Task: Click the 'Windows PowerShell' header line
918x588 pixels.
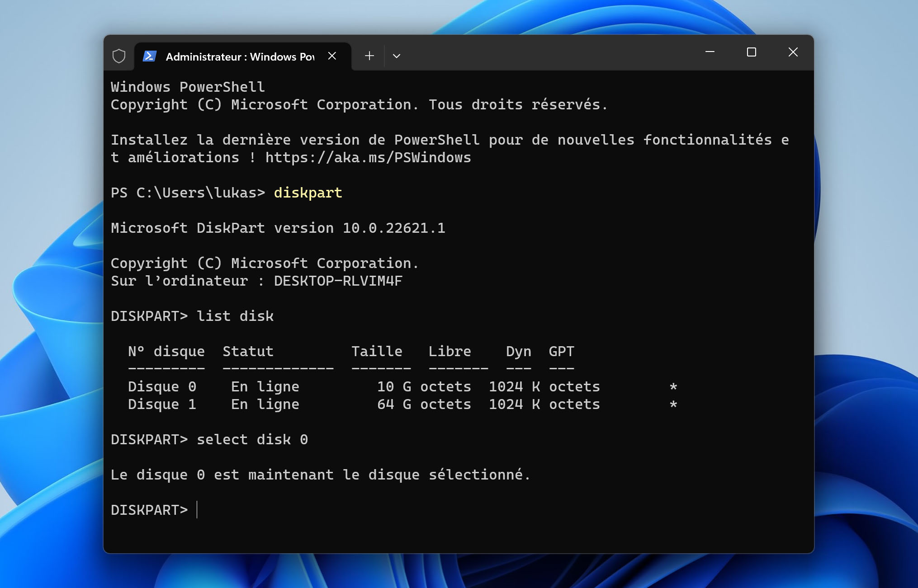Action: pyautogui.click(x=188, y=87)
